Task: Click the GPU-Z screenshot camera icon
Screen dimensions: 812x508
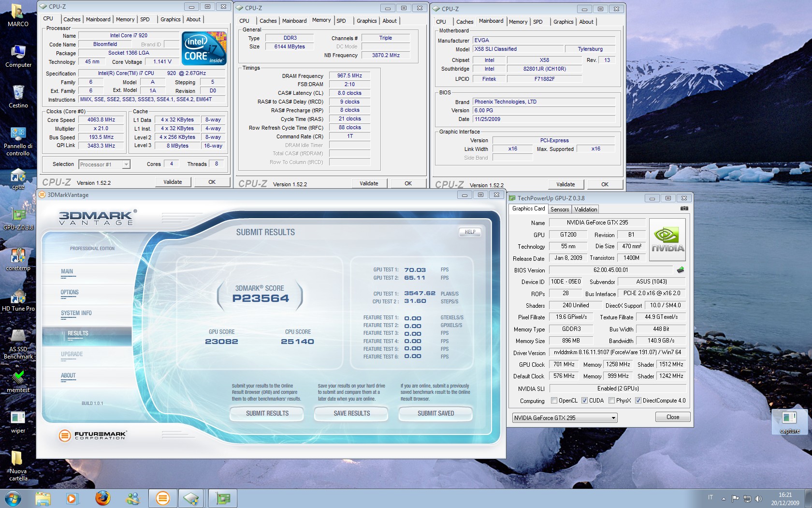Action: click(x=684, y=209)
